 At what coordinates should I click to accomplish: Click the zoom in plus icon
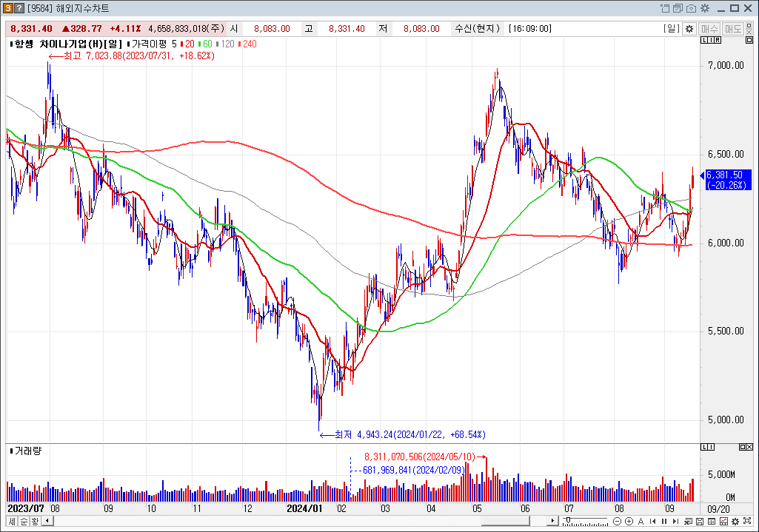(x=629, y=522)
